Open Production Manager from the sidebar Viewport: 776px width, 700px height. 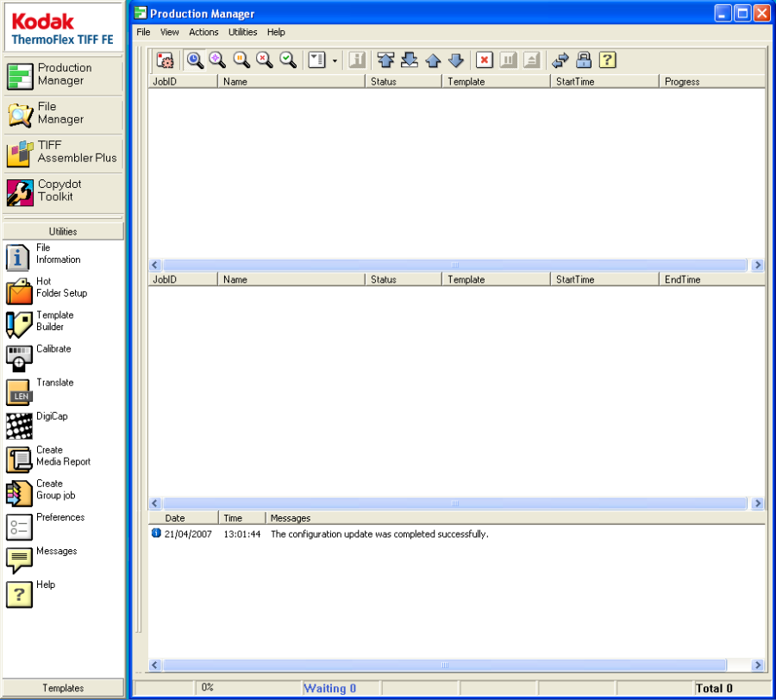(63, 75)
